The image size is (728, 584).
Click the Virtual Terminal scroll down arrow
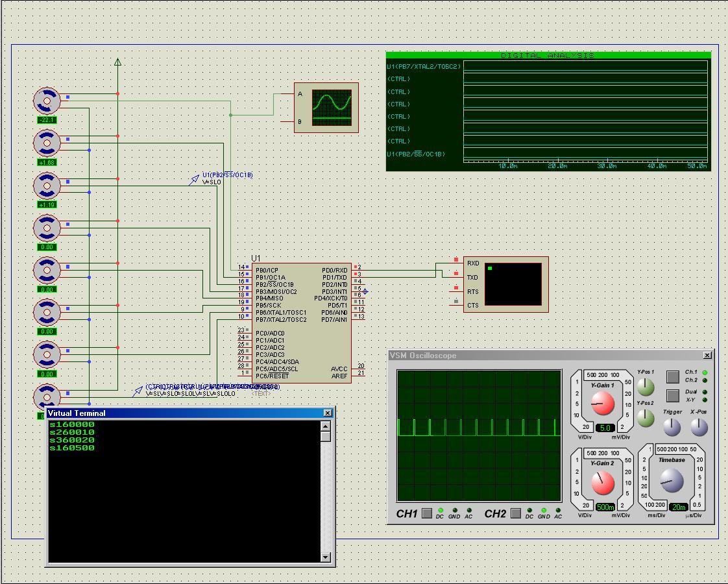tap(326, 557)
